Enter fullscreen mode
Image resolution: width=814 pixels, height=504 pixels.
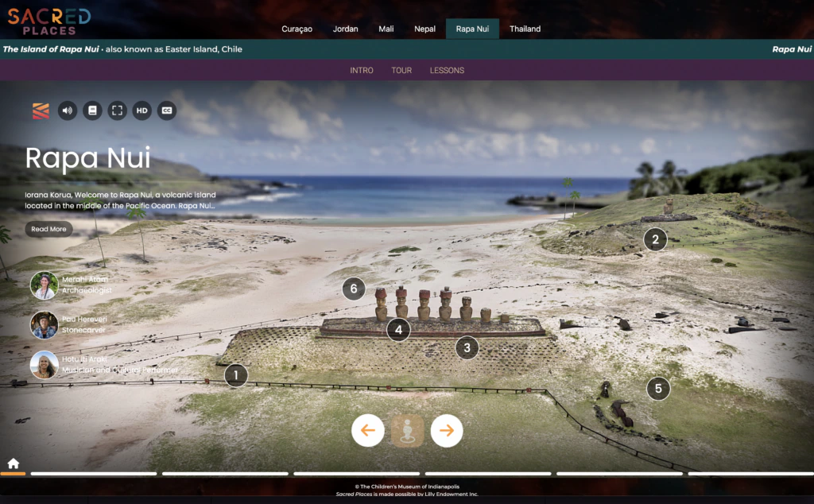point(118,110)
